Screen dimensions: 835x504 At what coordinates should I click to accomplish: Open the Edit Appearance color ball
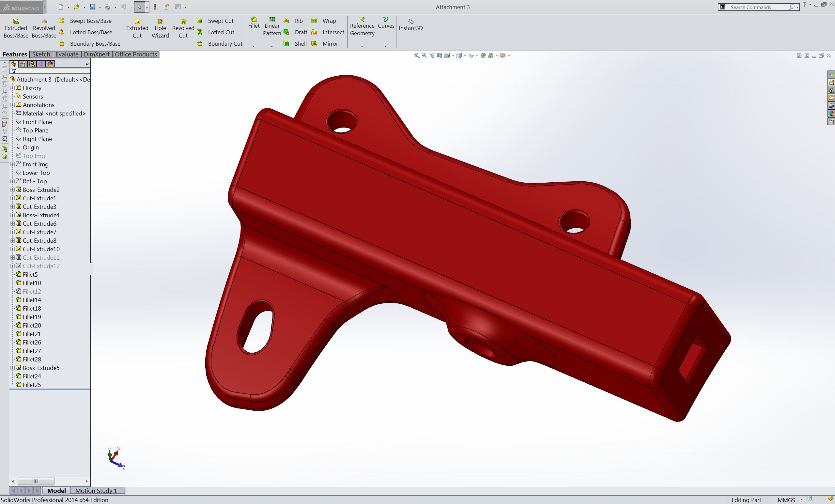coord(483,55)
